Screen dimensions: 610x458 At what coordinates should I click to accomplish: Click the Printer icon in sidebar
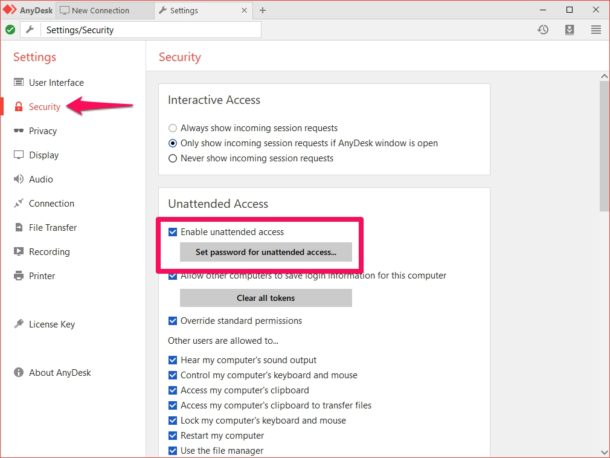[19, 276]
